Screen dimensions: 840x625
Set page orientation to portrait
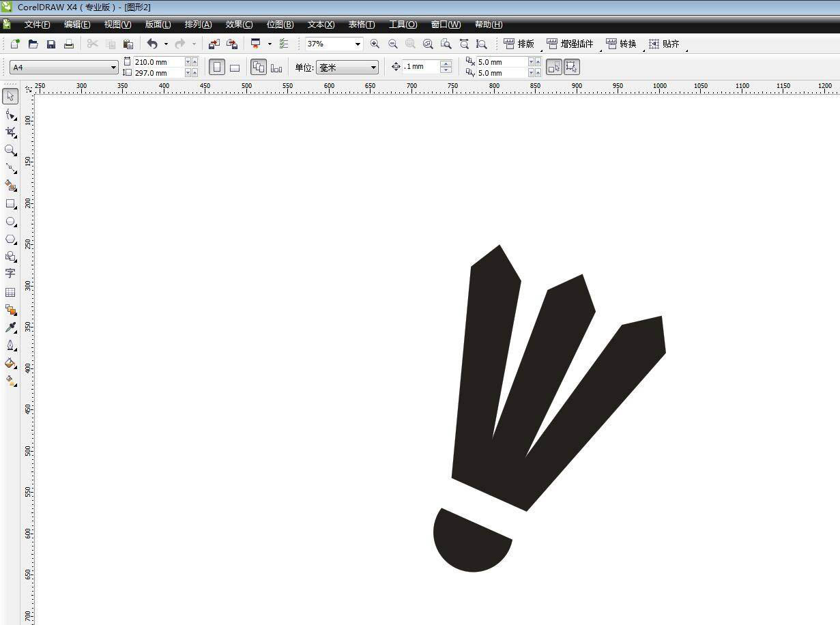click(217, 68)
